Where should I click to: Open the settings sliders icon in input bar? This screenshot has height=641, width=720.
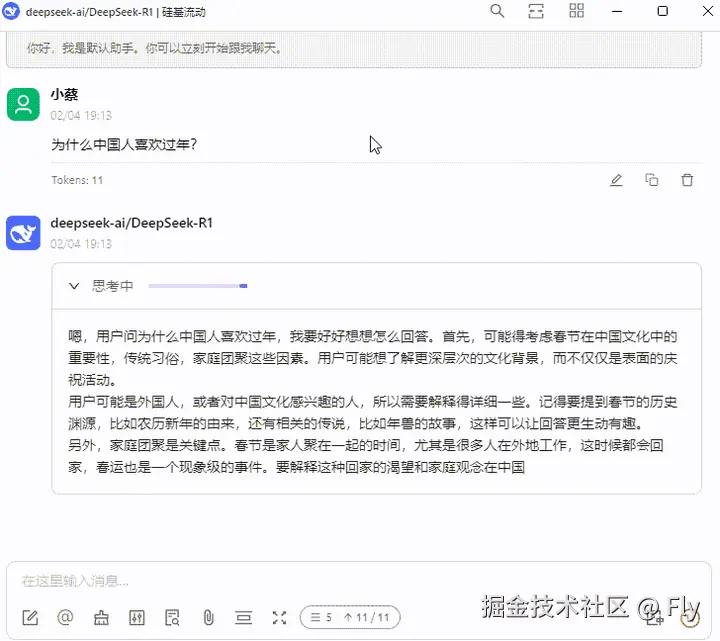click(137, 618)
